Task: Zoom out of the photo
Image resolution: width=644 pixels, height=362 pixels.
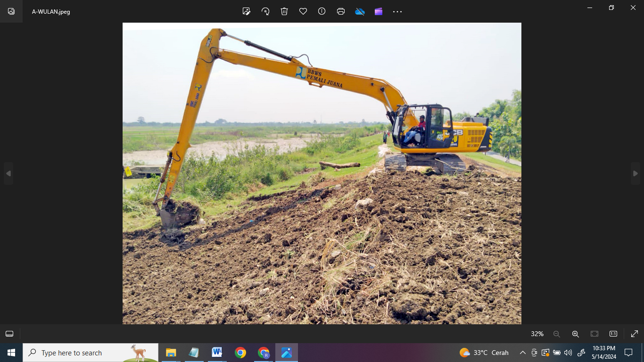Action: click(556, 334)
